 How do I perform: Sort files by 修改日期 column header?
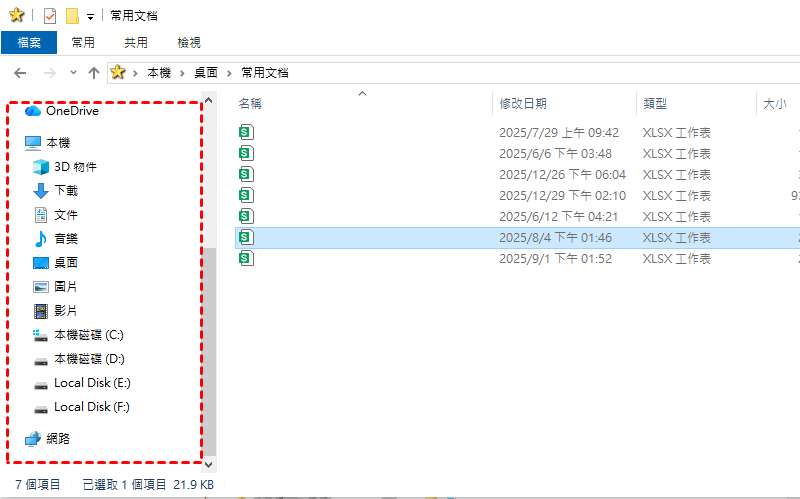coord(523,104)
